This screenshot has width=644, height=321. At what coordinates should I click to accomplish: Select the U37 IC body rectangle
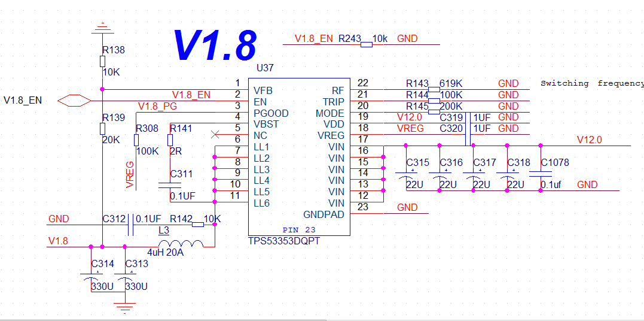(299, 157)
